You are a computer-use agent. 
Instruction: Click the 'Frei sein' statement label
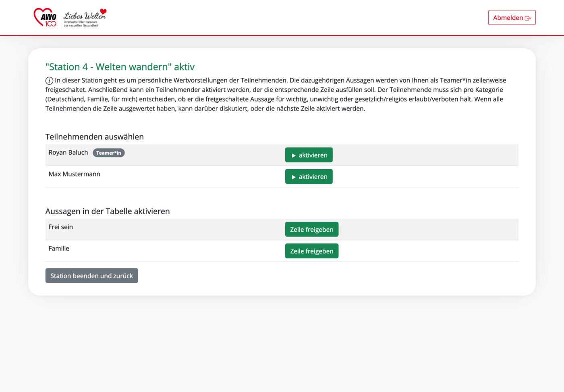(61, 227)
